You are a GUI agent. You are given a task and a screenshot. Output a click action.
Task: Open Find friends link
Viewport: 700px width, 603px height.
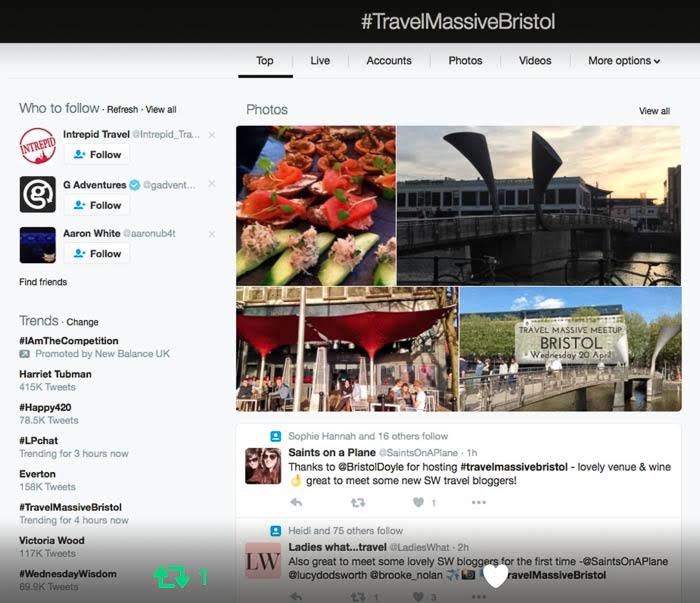tap(43, 282)
